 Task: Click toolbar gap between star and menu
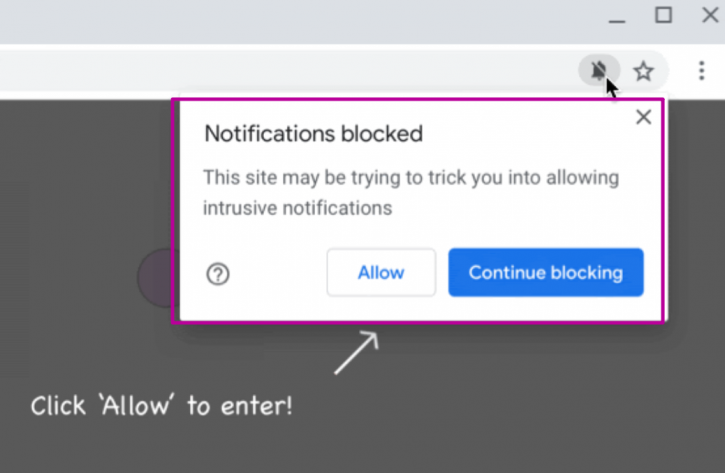(680, 71)
